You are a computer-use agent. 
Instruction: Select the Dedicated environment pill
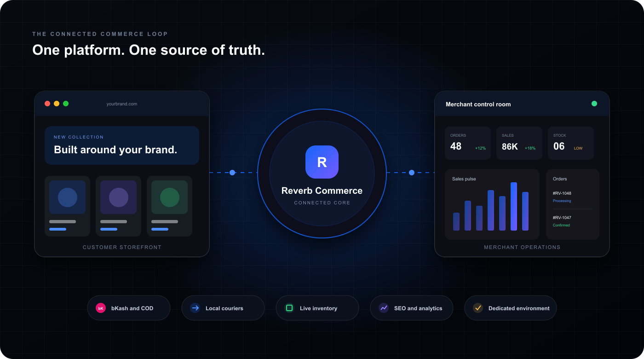click(x=511, y=308)
